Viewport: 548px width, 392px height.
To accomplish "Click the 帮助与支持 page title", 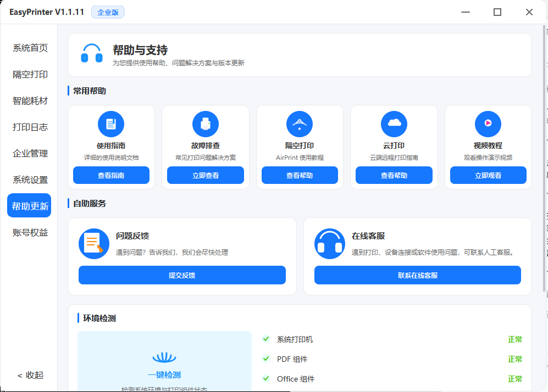I will pyautogui.click(x=140, y=51).
